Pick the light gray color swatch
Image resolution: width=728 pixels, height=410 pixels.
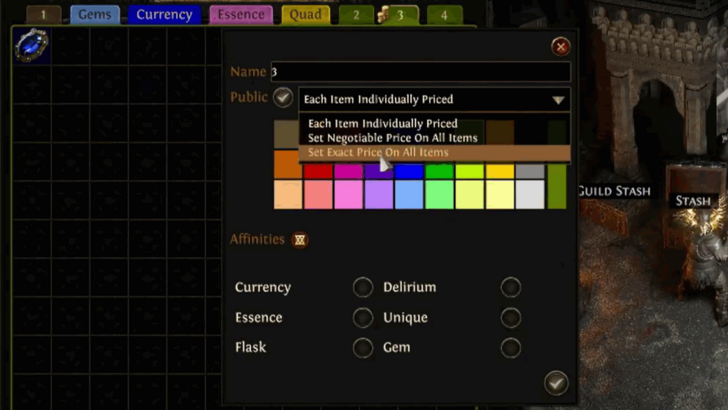point(530,195)
